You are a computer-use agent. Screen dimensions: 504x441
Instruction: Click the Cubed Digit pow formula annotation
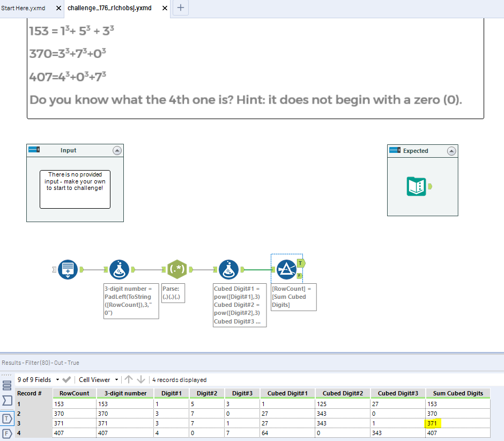pyautogui.click(x=240, y=305)
